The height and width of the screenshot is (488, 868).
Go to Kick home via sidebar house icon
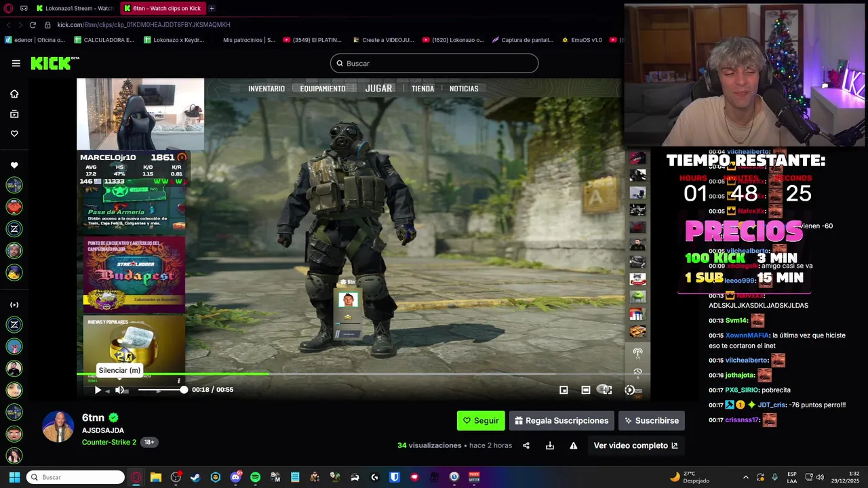[x=14, y=94]
